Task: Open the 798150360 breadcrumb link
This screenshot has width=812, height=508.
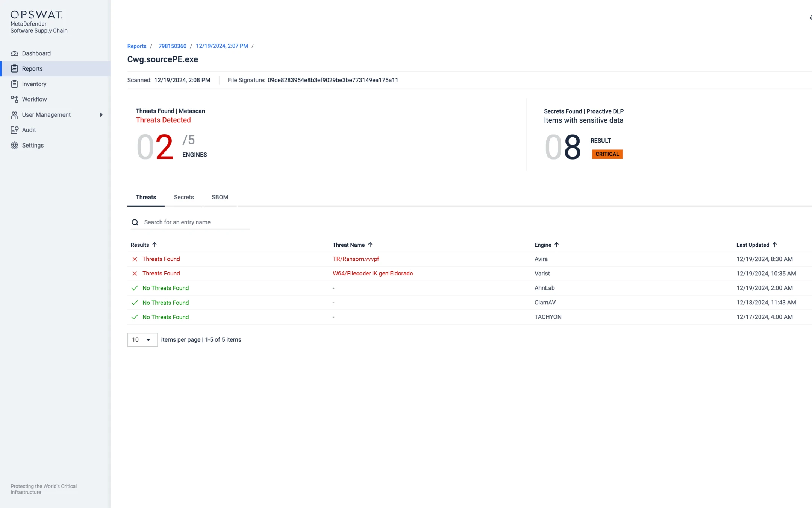Action: click(x=172, y=46)
